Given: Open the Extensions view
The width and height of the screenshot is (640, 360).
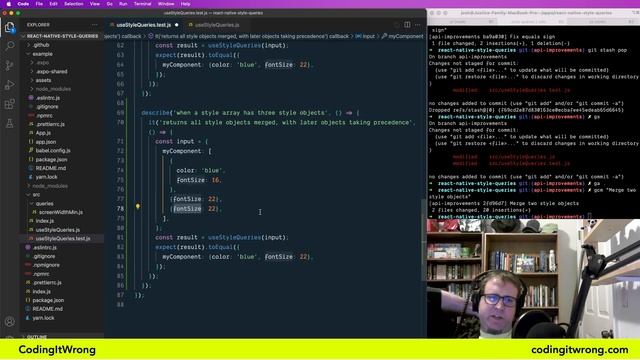Looking at the screenshot, I should coord(10,104).
